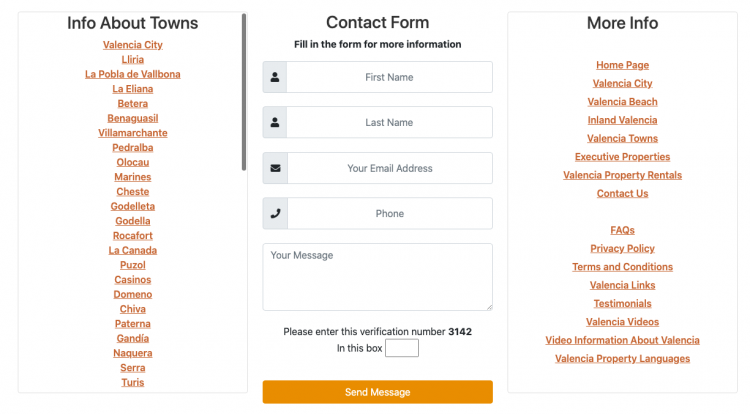Focus the First Name input field

tap(389, 77)
